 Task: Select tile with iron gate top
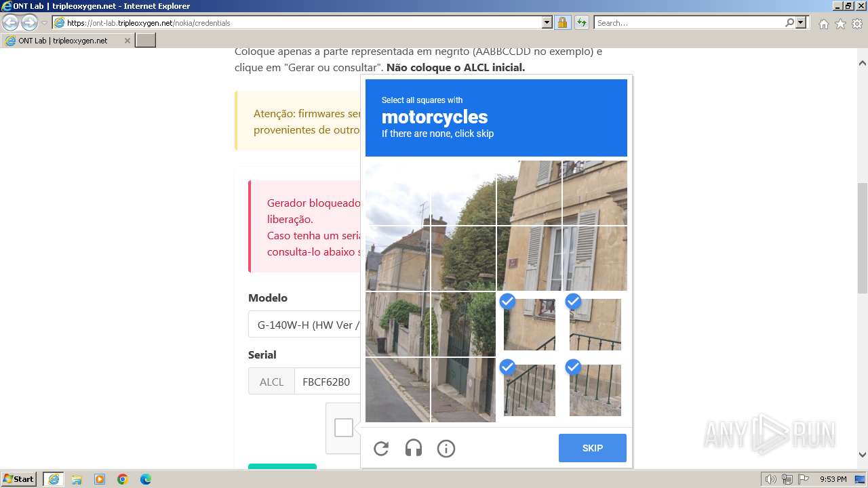coord(463,324)
